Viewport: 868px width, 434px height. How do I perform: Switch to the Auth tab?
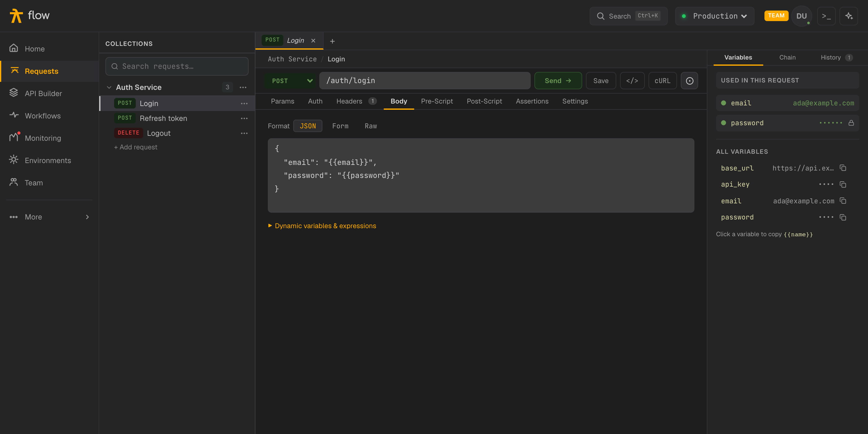point(315,101)
